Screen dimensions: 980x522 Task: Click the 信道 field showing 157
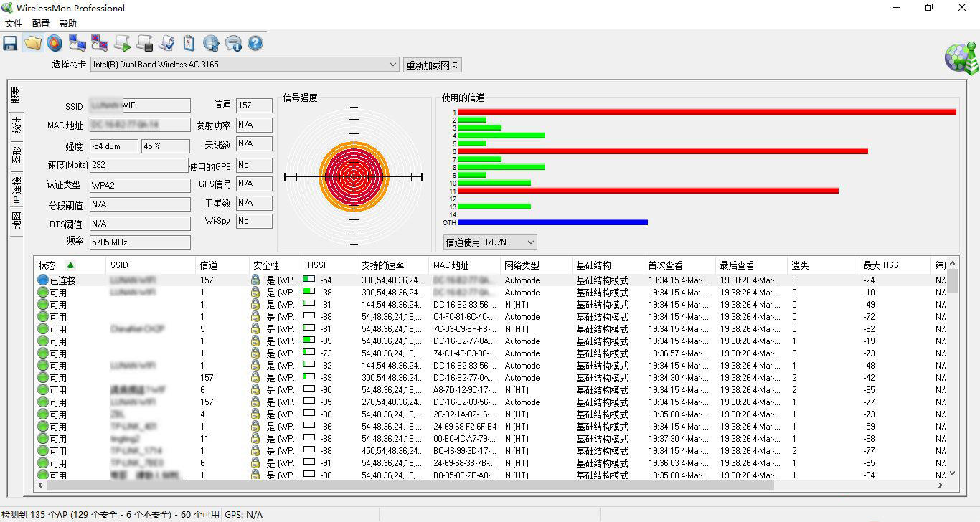pos(254,105)
